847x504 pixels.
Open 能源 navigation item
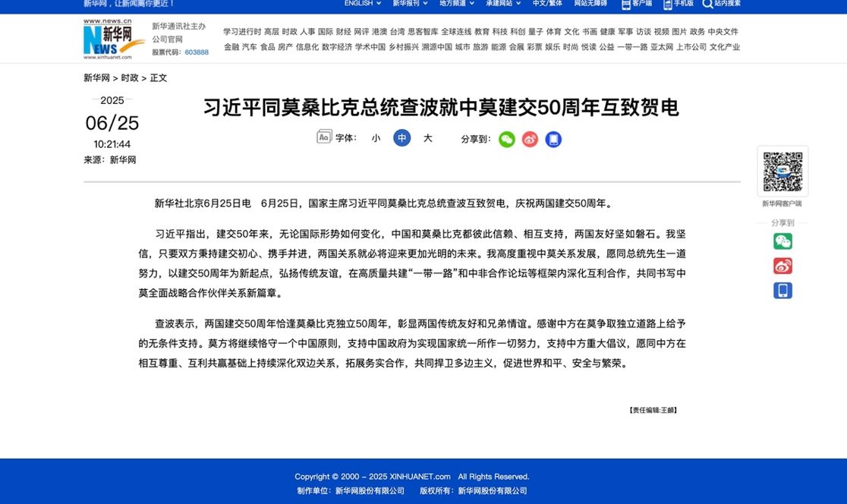tap(499, 47)
